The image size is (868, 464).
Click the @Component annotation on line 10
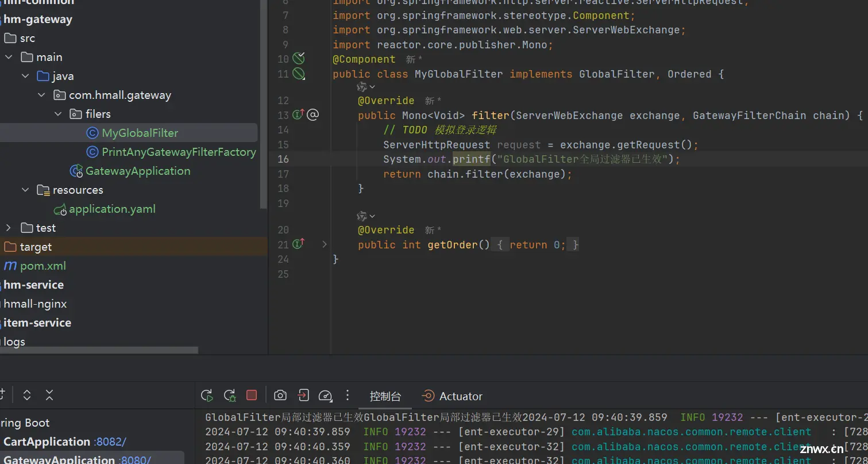coord(364,59)
